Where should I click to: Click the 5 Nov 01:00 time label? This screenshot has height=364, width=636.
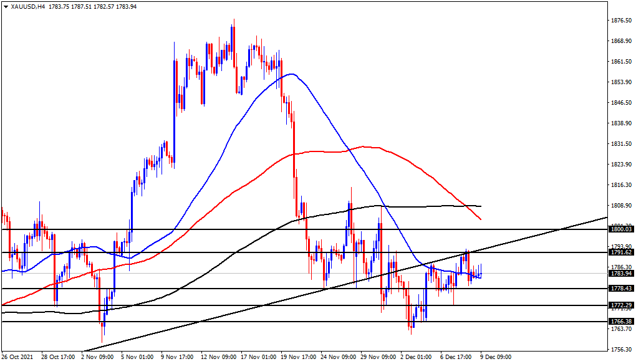tap(138, 357)
